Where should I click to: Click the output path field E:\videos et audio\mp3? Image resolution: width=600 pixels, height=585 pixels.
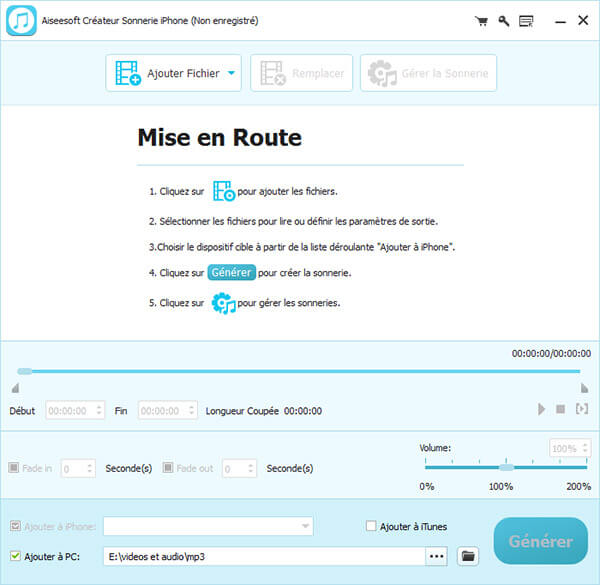[x=264, y=556]
